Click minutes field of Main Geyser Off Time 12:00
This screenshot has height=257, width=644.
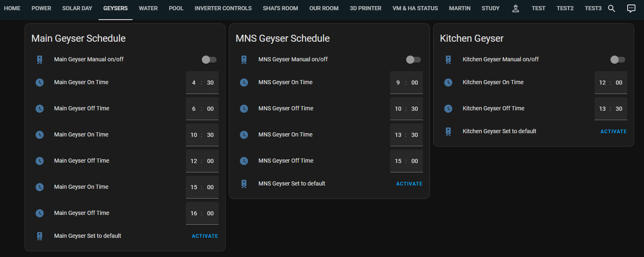pos(210,161)
